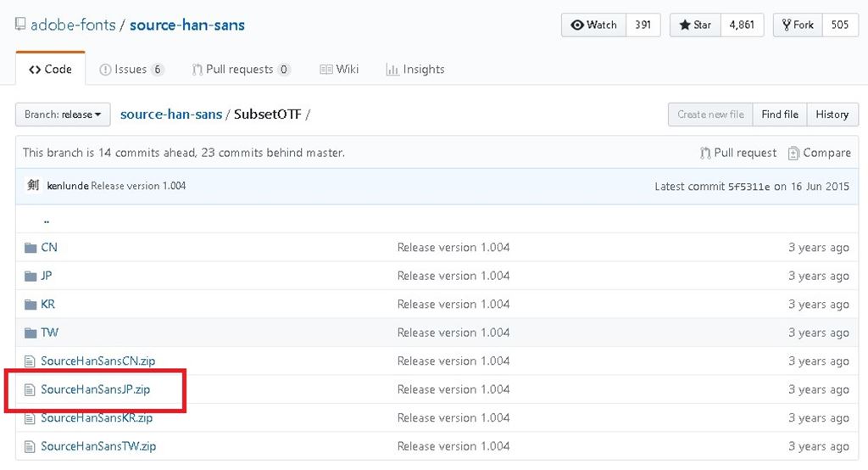This screenshot has height=470, width=868.
Task: Switch to the Issues tab
Action: pos(131,70)
